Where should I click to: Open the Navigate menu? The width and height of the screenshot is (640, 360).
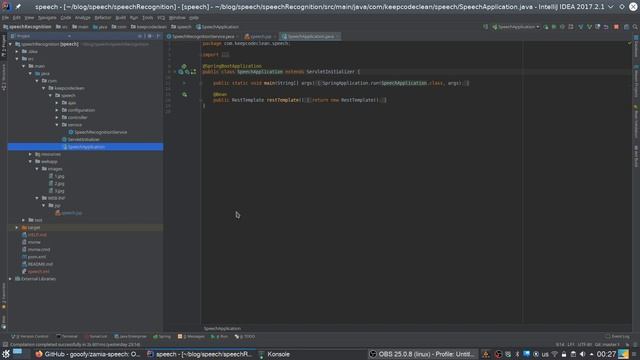click(47, 18)
